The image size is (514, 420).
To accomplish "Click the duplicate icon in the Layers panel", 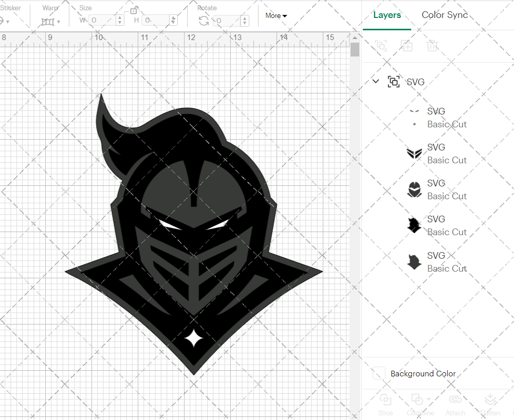I will (x=407, y=46).
